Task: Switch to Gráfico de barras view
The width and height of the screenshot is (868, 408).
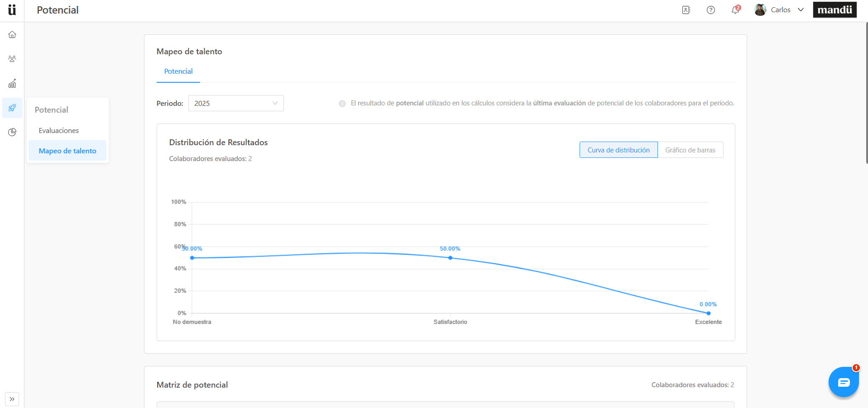Action: tap(690, 150)
